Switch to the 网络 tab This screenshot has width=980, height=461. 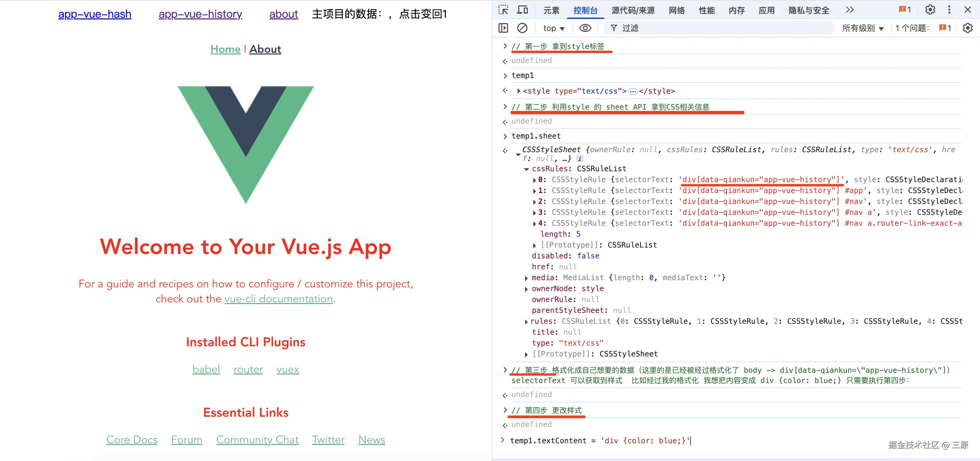pyautogui.click(x=677, y=10)
